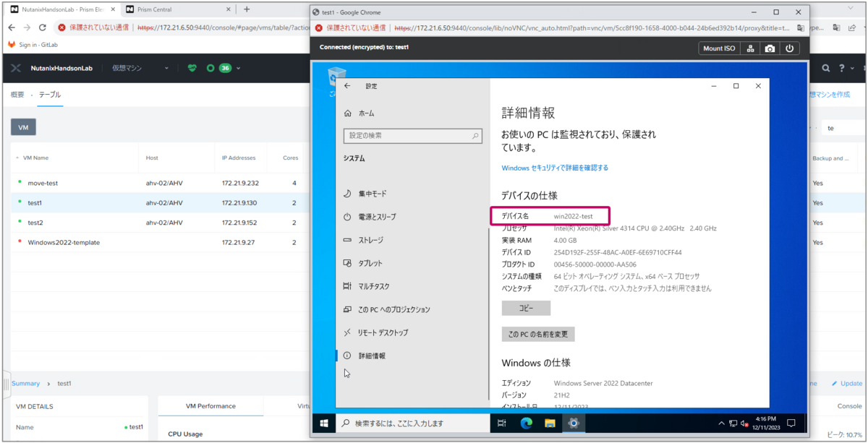The height and width of the screenshot is (443, 868).
Task: Take a VM screenshot with camera icon
Action: [x=770, y=48]
